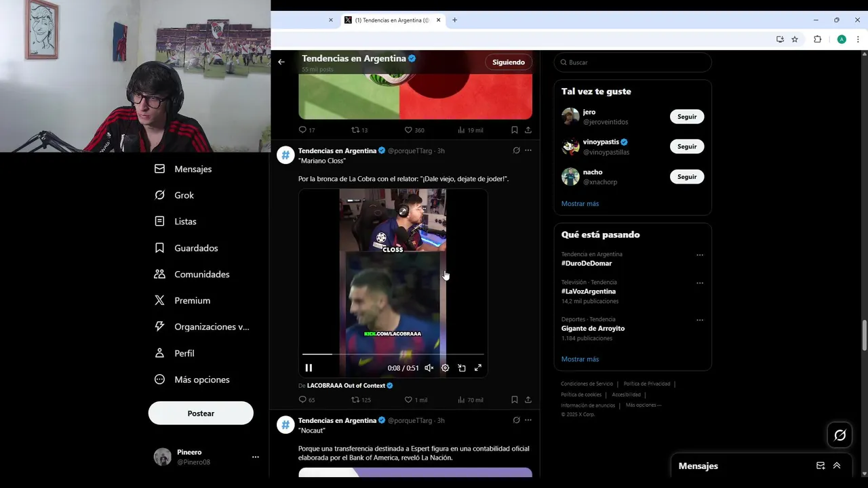Toggle the Siguiendo follow button
The width and height of the screenshot is (868, 488).
point(509,62)
